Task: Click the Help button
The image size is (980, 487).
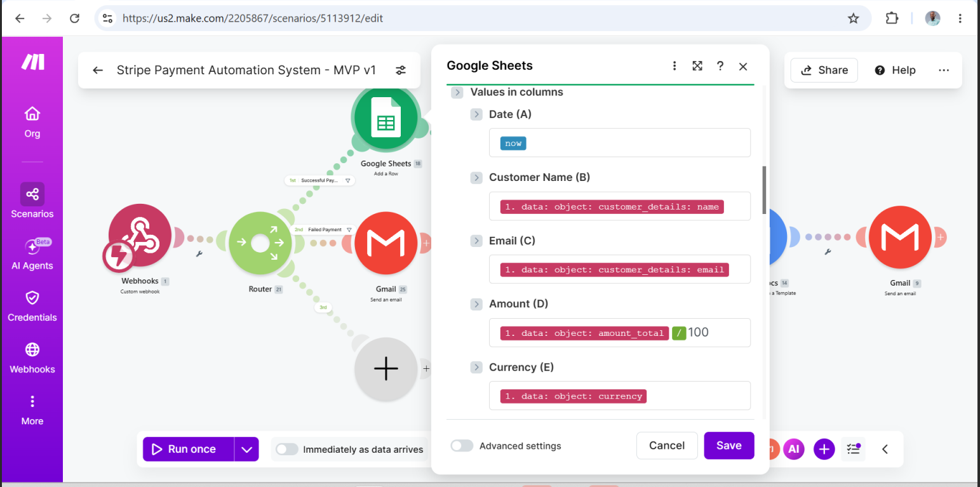Action: click(895, 70)
